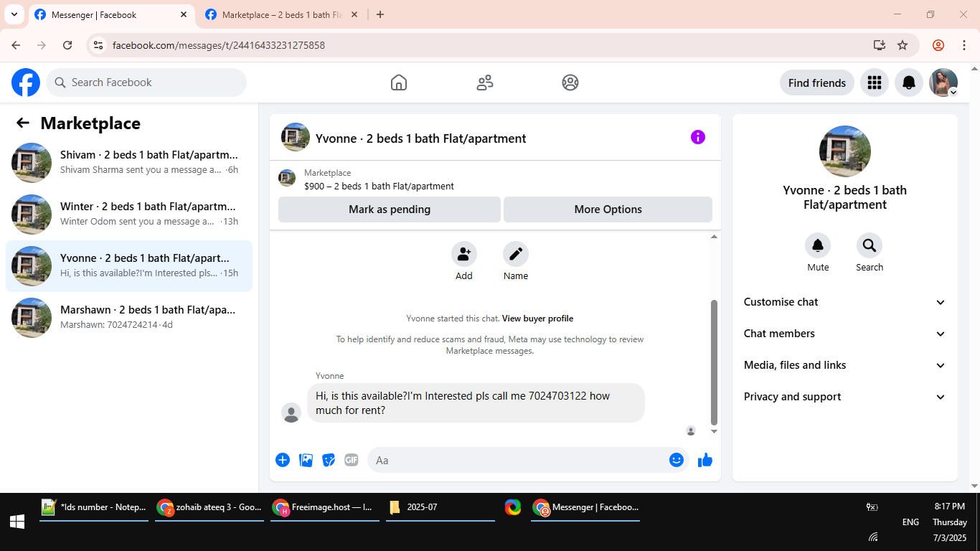Open 2025-07 folder in taskbar

coord(440,507)
